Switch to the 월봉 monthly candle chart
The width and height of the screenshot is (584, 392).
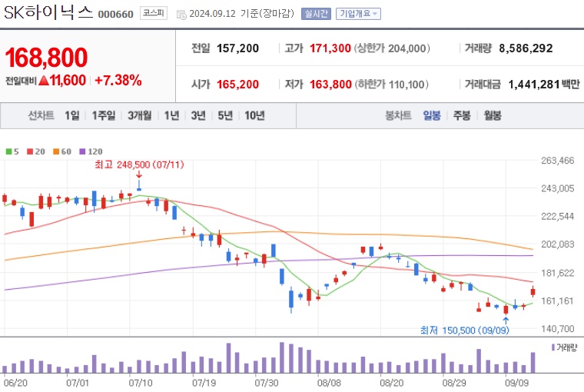click(493, 115)
